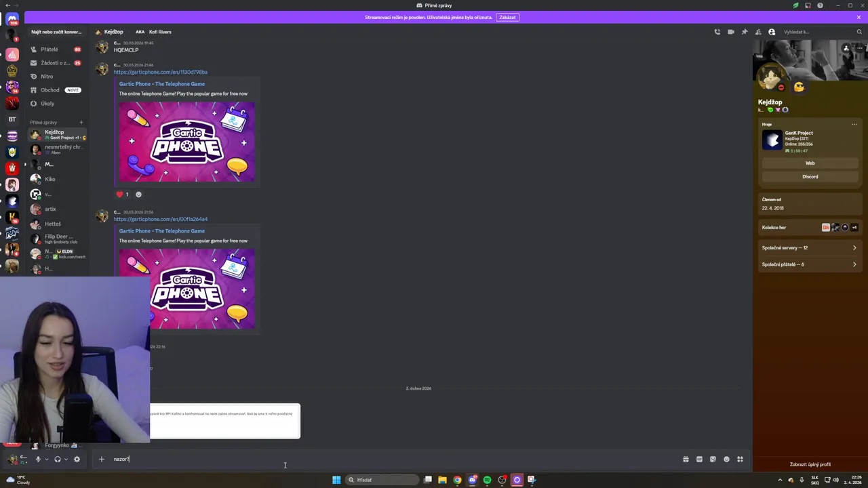The image size is (868, 488).
Task: Add friends to DM icon
Action: pyautogui.click(x=758, y=32)
